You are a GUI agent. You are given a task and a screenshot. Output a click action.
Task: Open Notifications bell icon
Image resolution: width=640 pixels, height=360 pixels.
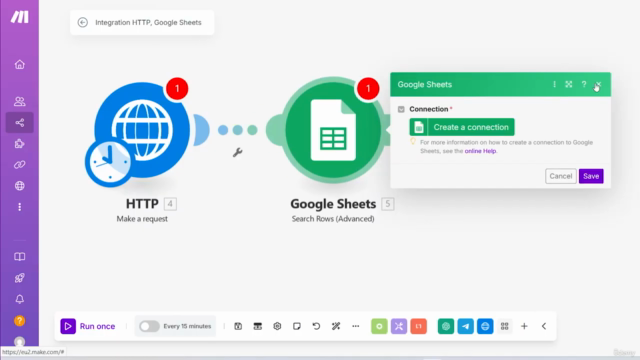(x=20, y=299)
